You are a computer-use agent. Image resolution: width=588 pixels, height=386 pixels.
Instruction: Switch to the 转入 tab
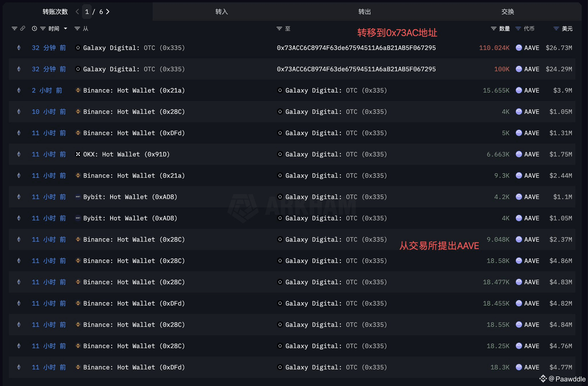click(221, 12)
